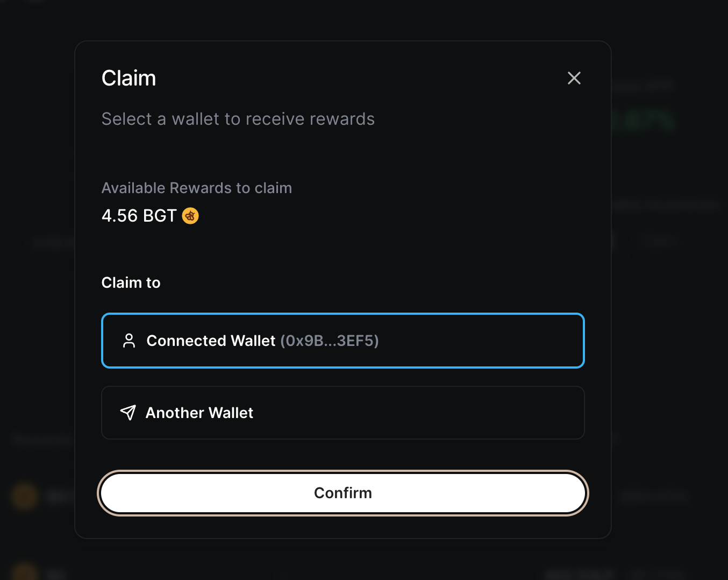Image resolution: width=728 pixels, height=580 pixels.
Task: Click the paper plane icon for Another Wallet
Action: point(128,413)
